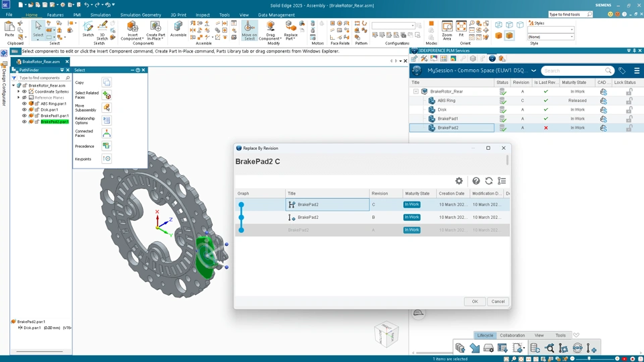Screen dimensions: 644x362
Task: Refresh the Replace By Revision list
Action: 489,181
